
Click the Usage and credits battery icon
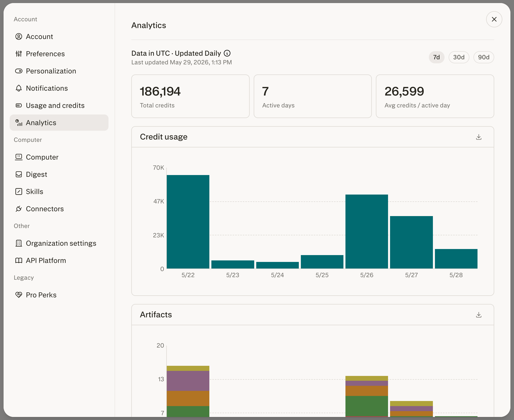(19, 105)
